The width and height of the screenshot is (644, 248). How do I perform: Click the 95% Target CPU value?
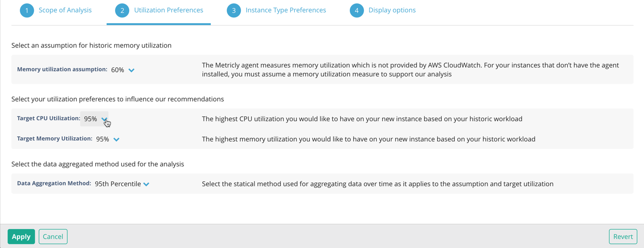(91, 119)
